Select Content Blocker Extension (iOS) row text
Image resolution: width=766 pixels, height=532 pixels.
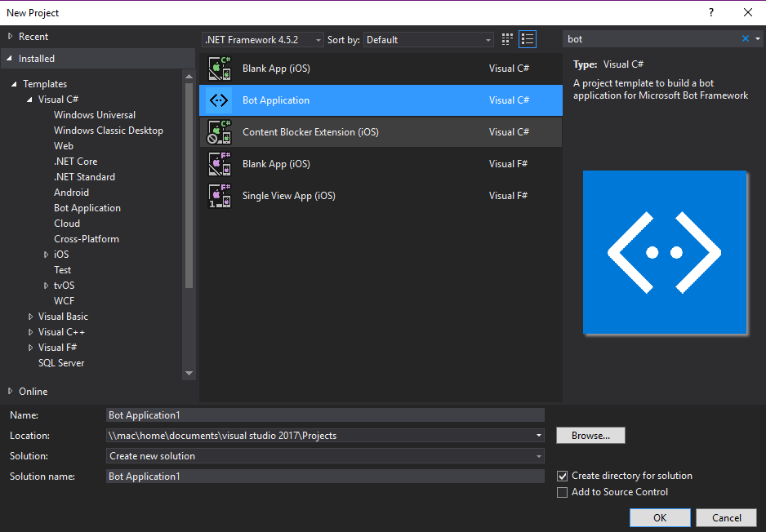310,132
